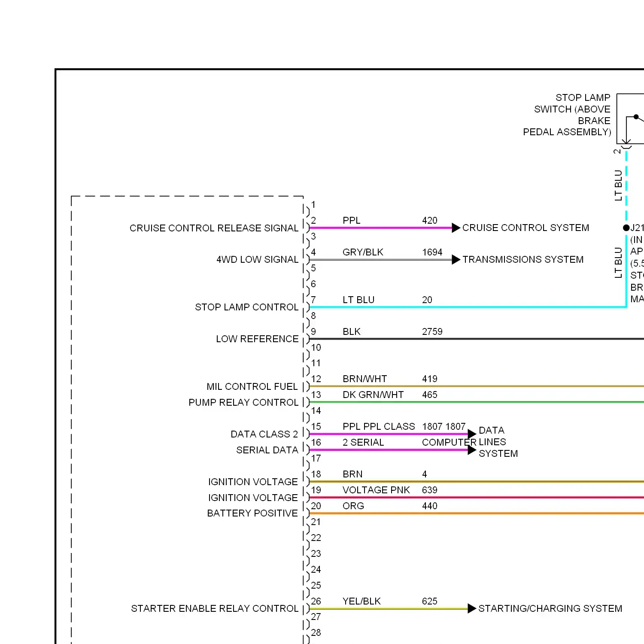Click the STOP LAMP CONTROL label
The image size is (644, 644).
[246, 307]
